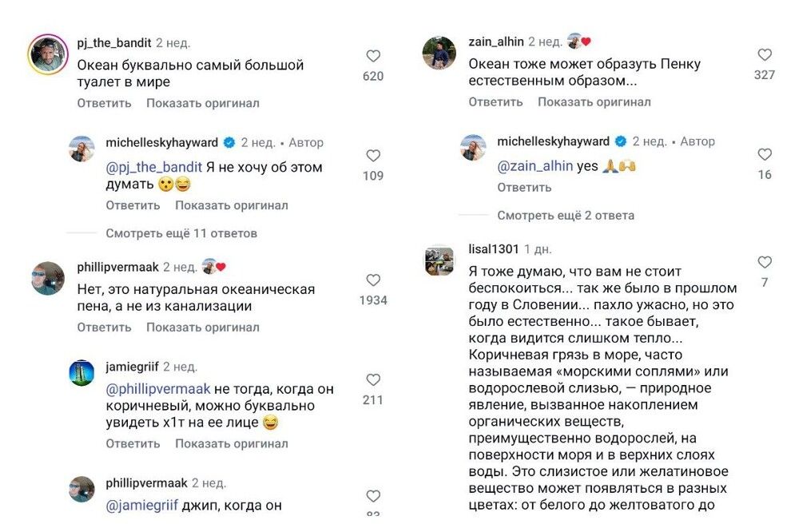This screenshot has height=532, width=799.
Task: Like phillipvermaak's natural ocean foam comment
Action: [x=373, y=280]
